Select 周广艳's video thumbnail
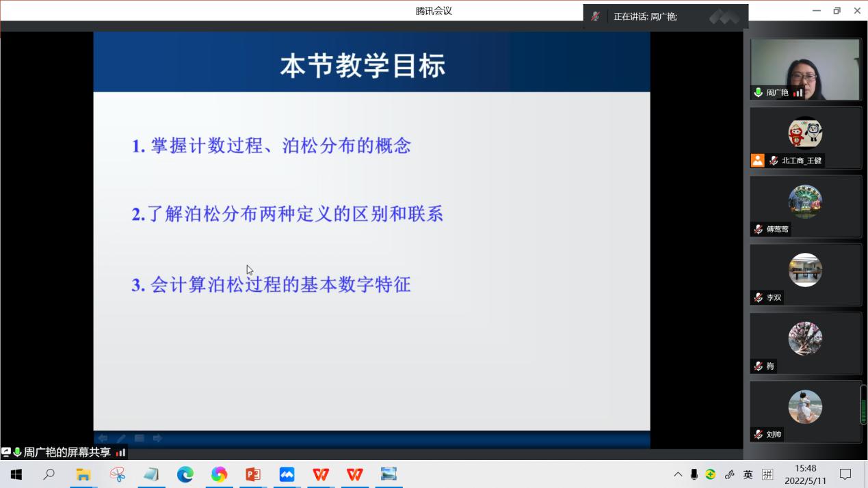The height and width of the screenshot is (488, 868). tap(805, 69)
